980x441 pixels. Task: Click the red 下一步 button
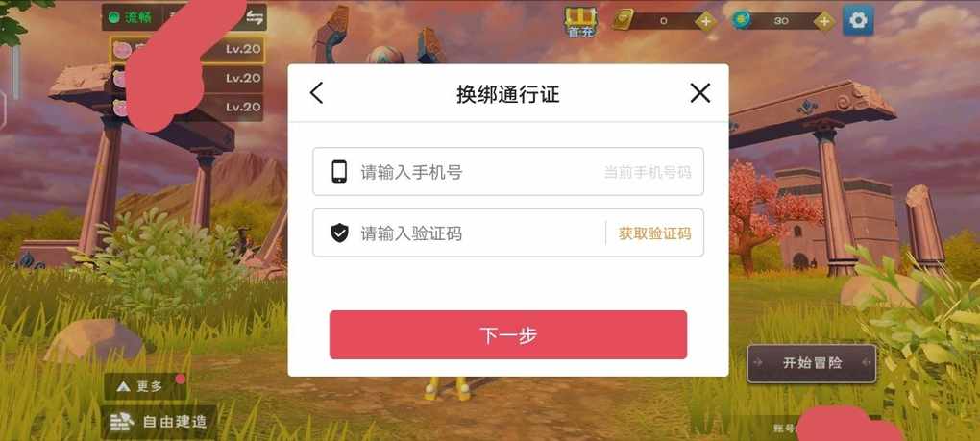coord(508,334)
